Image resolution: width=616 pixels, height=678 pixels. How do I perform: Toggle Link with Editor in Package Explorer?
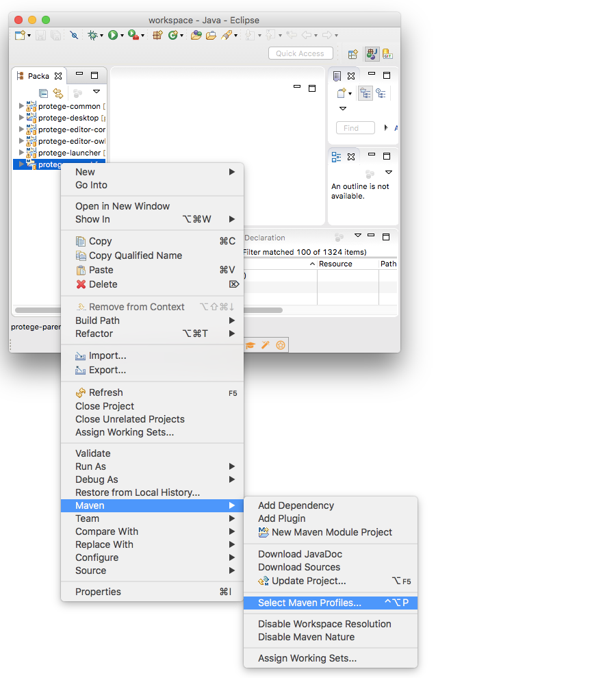(58, 93)
